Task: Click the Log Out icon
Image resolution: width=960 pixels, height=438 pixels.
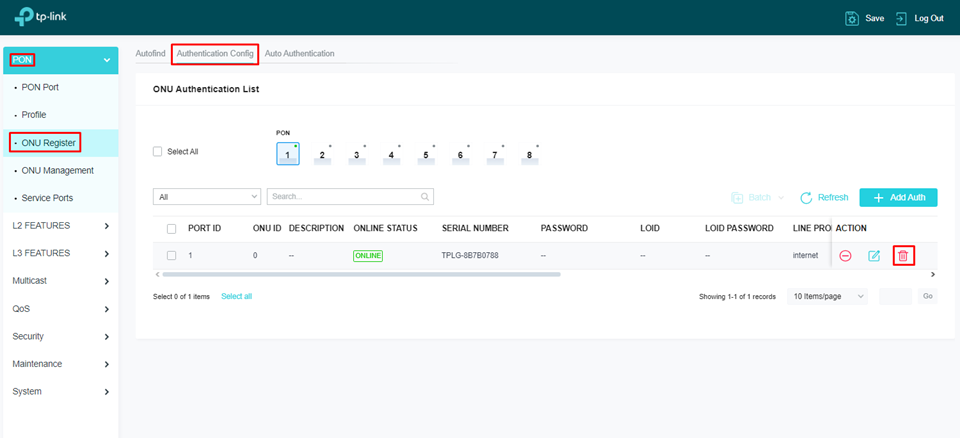Action: coord(902,18)
